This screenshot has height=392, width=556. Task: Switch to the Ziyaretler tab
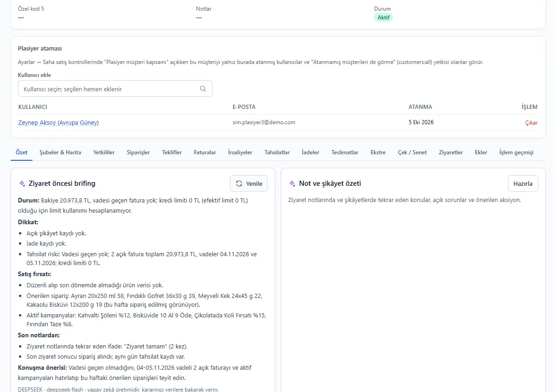[451, 152]
